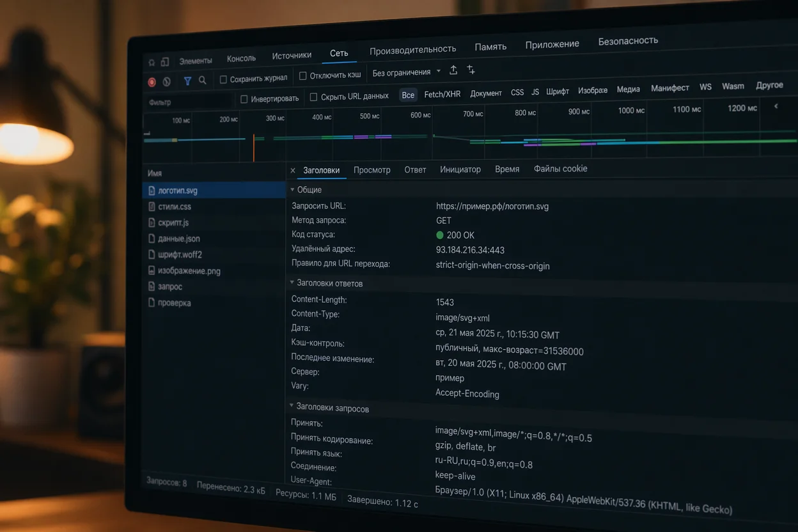Click the file icon next to логотип.svg

[152, 191]
